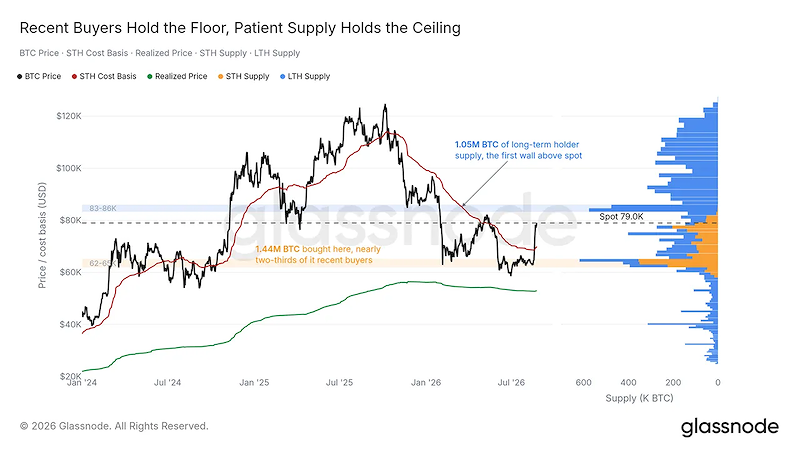The width and height of the screenshot is (800, 450).
Task: Click the Jul '24 x-axis label
Action: point(167,382)
